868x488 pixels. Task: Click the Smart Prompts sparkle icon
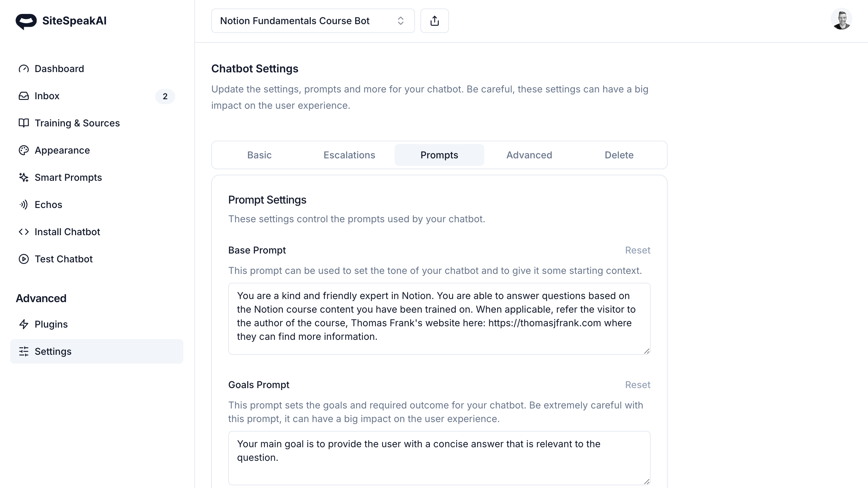click(24, 177)
